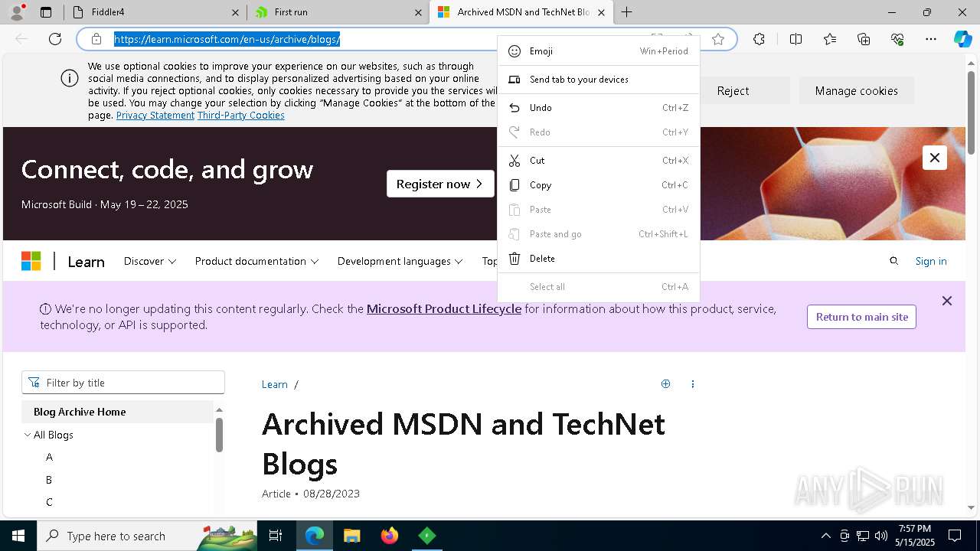
Task: Open blogs letter B in tree
Action: tap(49, 480)
